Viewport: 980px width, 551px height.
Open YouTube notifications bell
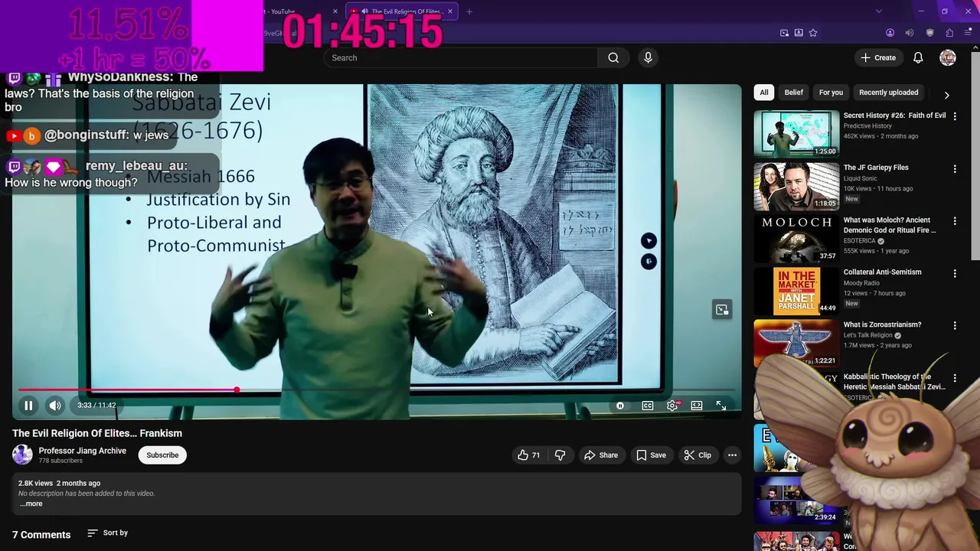click(918, 57)
